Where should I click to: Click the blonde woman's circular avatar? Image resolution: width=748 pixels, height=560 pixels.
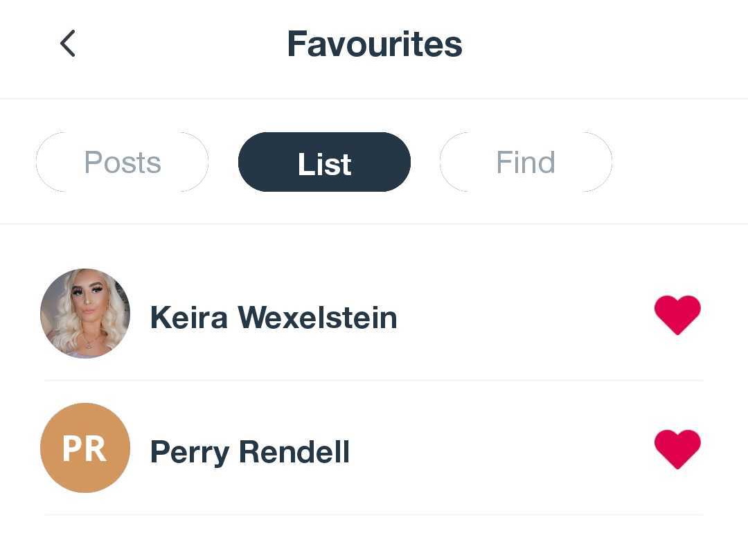point(85,314)
